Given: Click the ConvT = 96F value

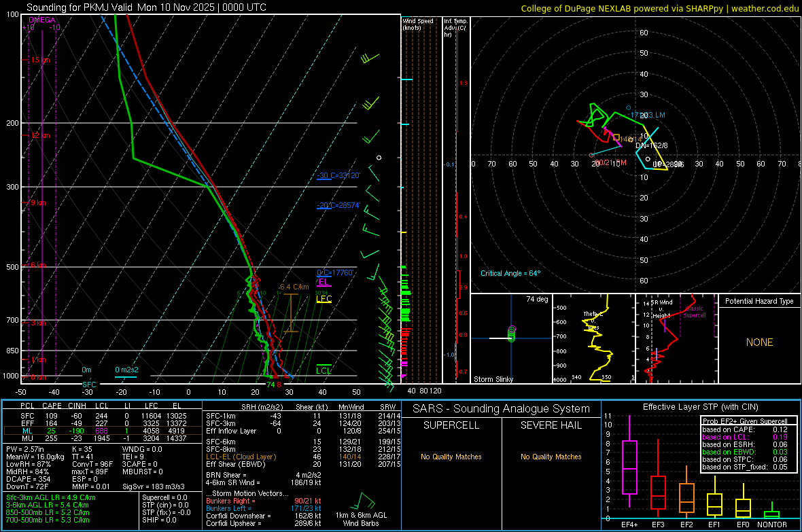Looking at the screenshot, I should coord(92,464).
